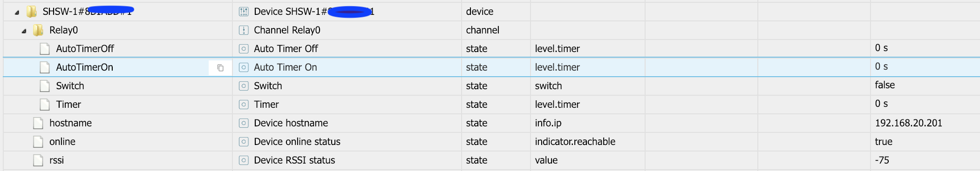Click the state icon next to Switch name
This screenshot has width=980, height=171.
point(244,86)
